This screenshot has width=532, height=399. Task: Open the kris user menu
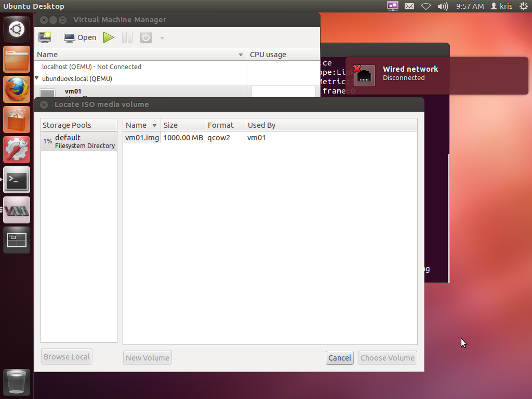point(502,6)
